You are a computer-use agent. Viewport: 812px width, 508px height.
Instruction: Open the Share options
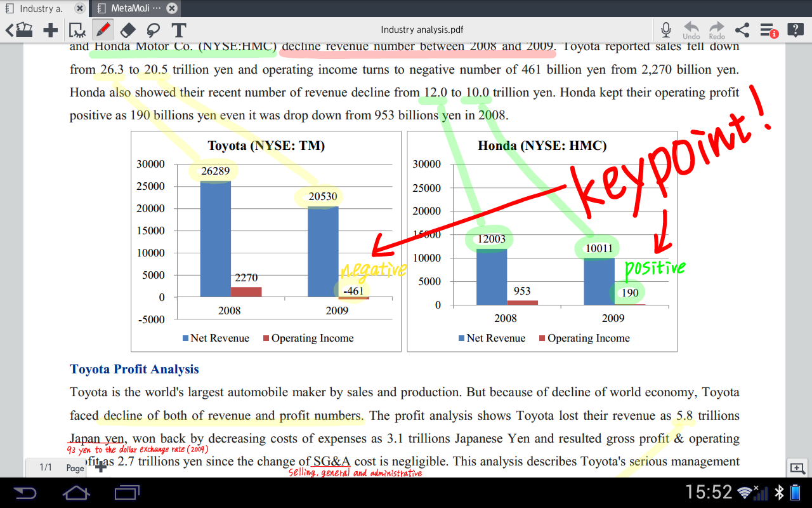(742, 30)
